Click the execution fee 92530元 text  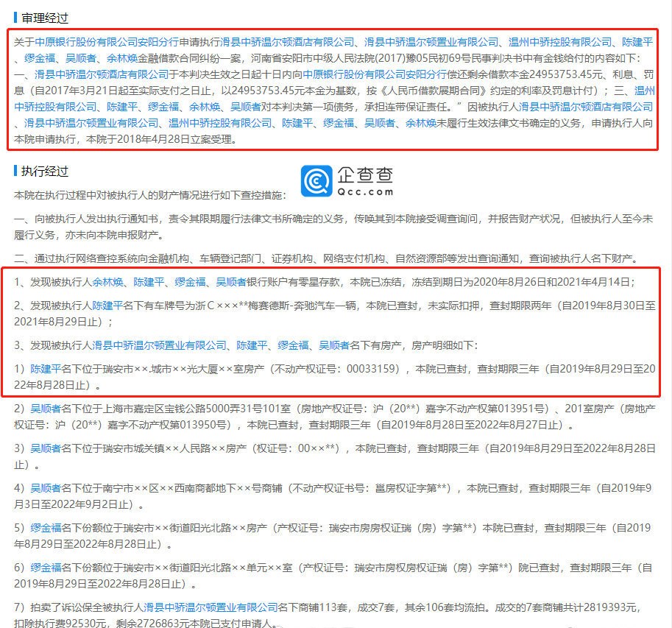tap(85, 624)
